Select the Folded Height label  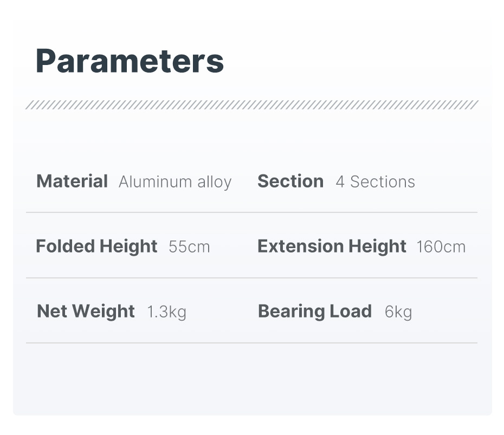[x=96, y=246]
